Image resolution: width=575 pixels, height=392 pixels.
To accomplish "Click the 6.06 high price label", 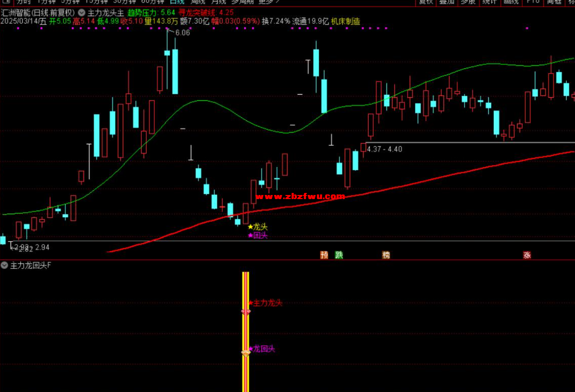I will click(183, 33).
